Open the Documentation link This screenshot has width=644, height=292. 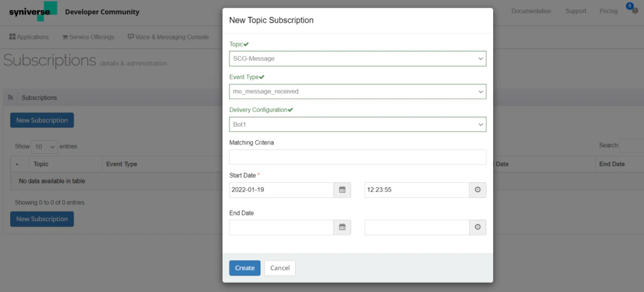coord(531,11)
